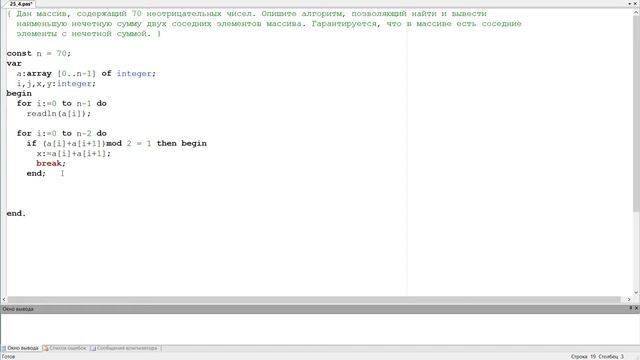
Task: Open the Сообщения компилятора tab
Action: [x=124, y=348]
